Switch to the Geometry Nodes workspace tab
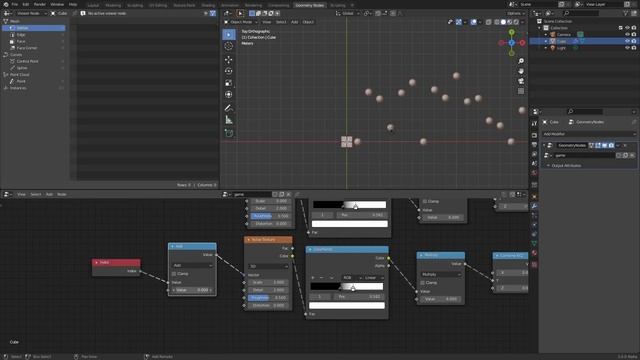The width and height of the screenshot is (640, 360). (309, 5)
